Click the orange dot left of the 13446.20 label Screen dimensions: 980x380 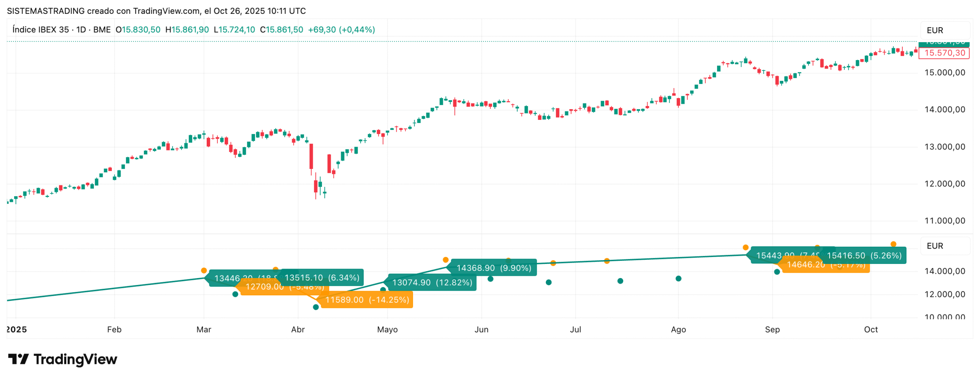pyautogui.click(x=204, y=270)
